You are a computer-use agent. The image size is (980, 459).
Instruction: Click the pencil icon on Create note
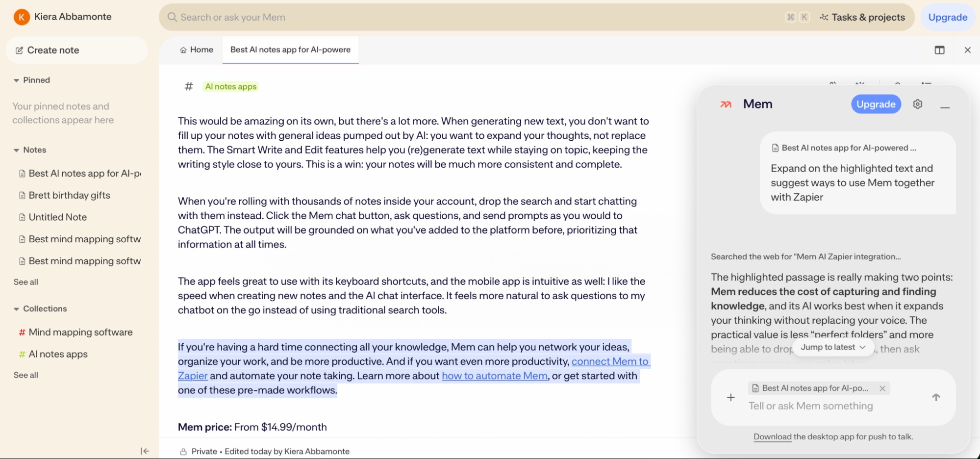(19, 51)
